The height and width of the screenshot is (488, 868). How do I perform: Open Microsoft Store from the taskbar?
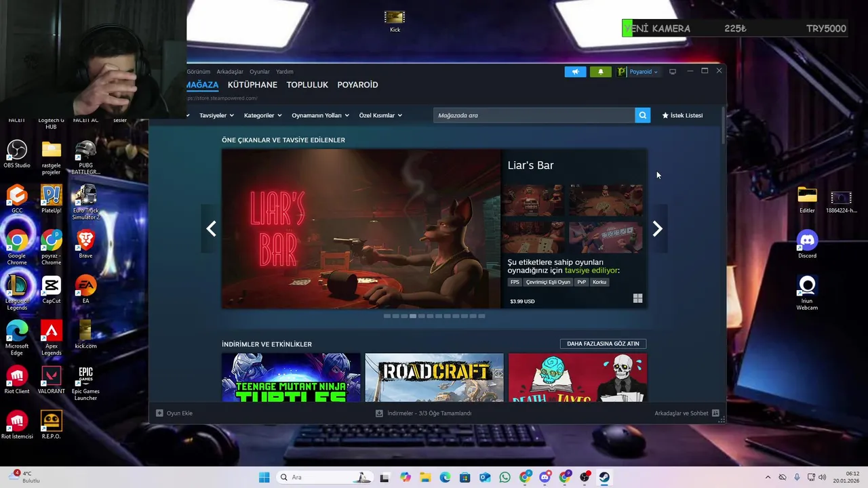pyautogui.click(x=465, y=477)
